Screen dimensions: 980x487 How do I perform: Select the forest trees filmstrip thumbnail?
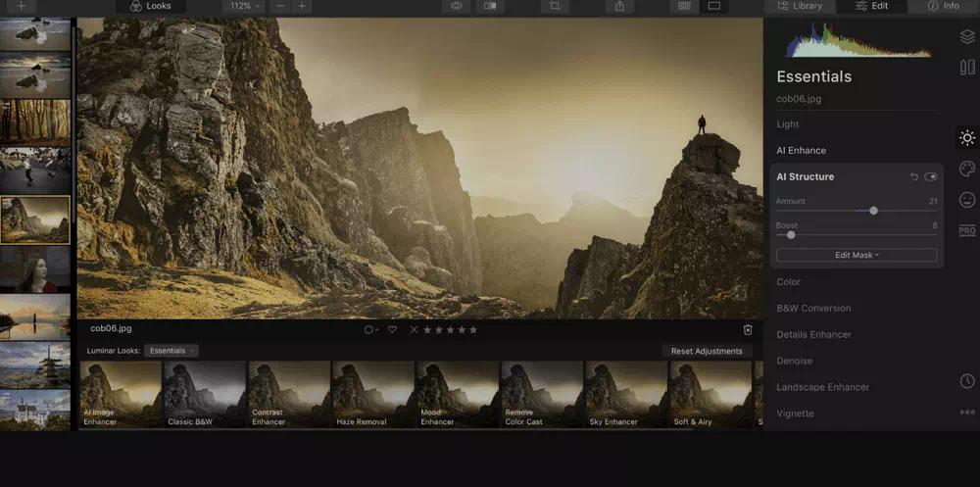pos(35,122)
